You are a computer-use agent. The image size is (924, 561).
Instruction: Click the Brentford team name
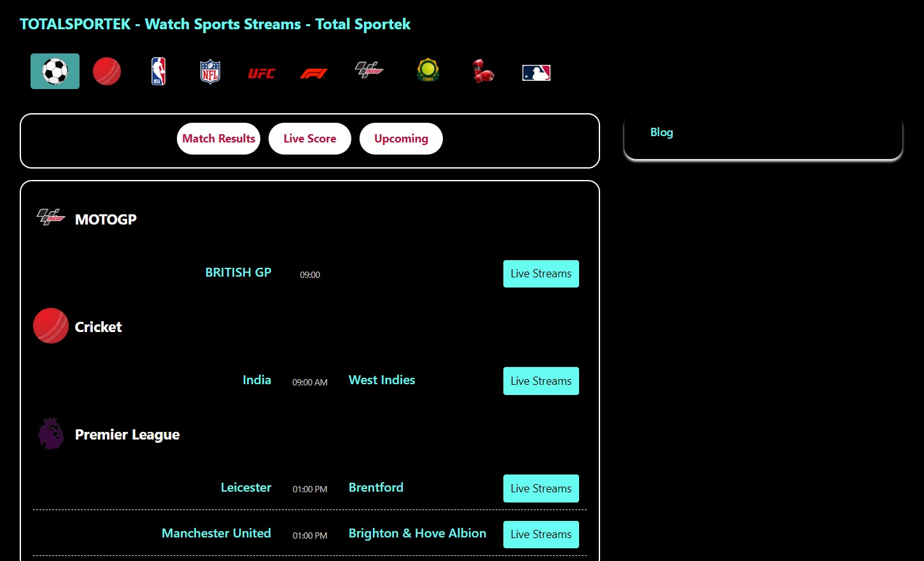(376, 487)
